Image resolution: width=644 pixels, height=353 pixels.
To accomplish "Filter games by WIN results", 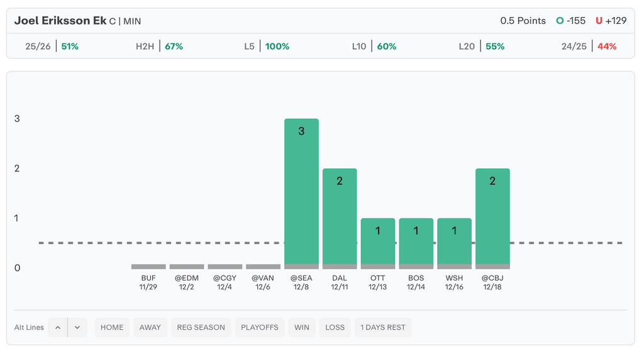I will pyautogui.click(x=302, y=327).
